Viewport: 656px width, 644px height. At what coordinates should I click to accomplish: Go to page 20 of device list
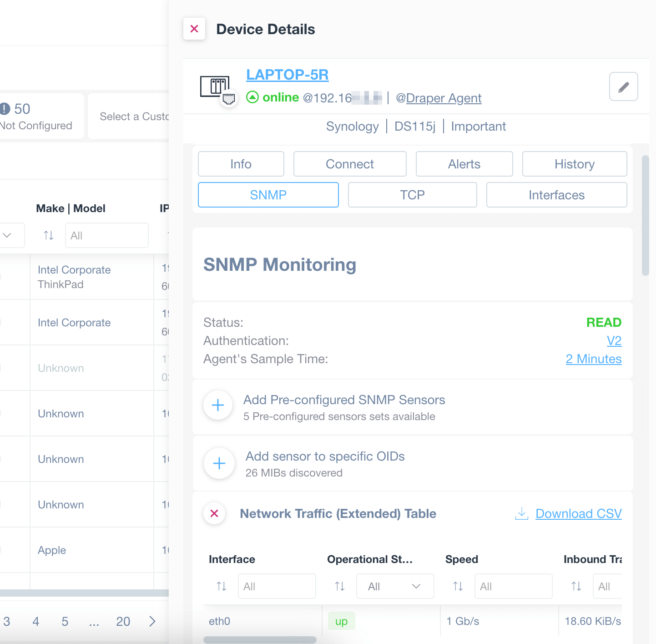123,621
